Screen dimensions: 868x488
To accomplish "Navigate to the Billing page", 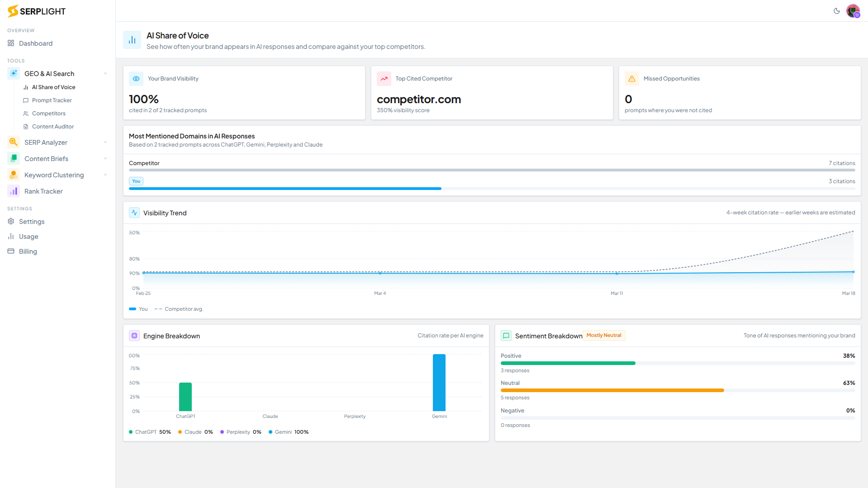I will pyautogui.click(x=28, y=251).
